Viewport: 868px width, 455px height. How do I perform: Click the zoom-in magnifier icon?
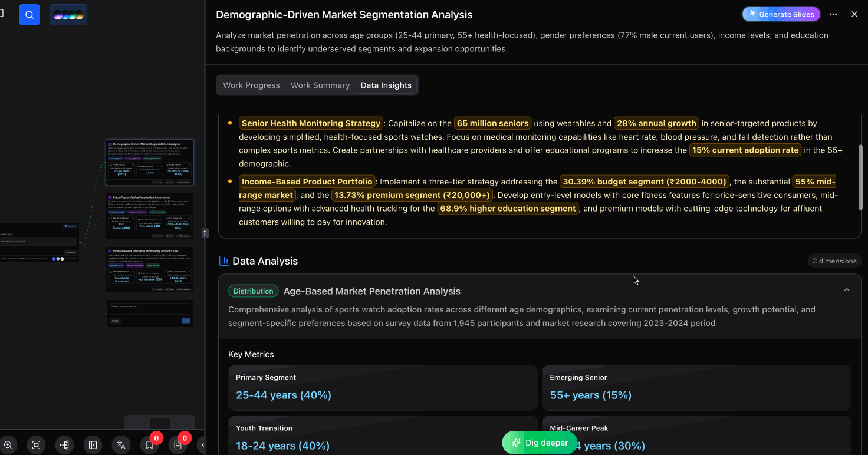click(x=8, y=445)
